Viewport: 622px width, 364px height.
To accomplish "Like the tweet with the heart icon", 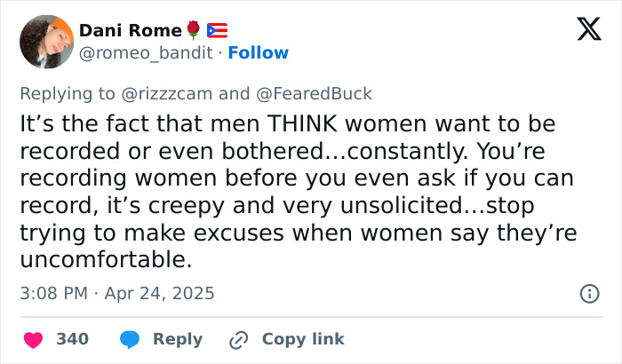I will tap(33, 339).
